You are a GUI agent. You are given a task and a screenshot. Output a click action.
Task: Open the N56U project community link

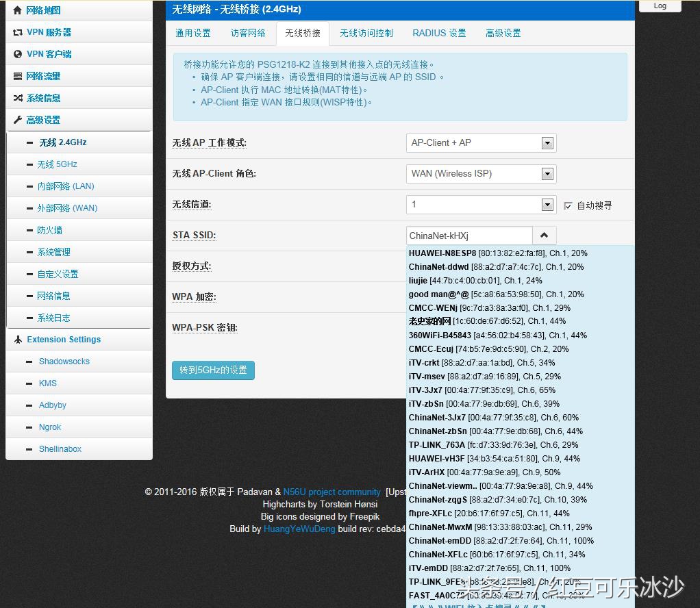tap(332, 492)
